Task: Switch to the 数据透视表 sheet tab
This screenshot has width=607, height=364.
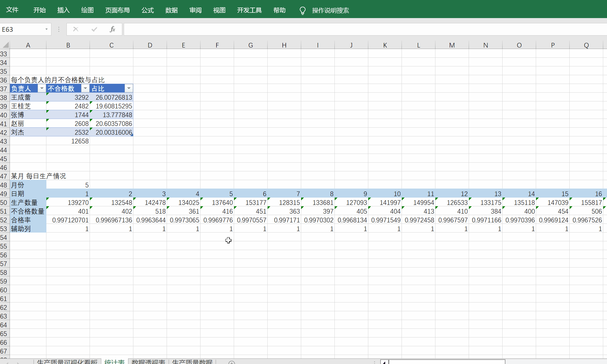Action: (x=148, y=362)
